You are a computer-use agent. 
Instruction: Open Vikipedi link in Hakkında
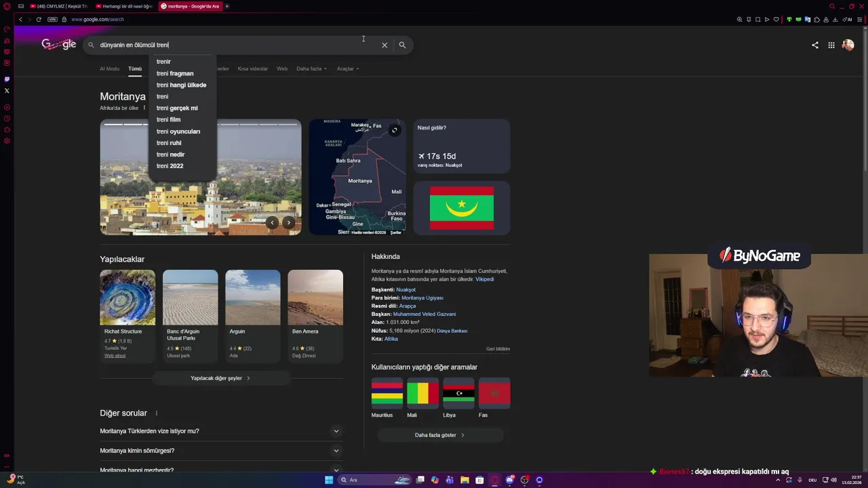point(484,279)
